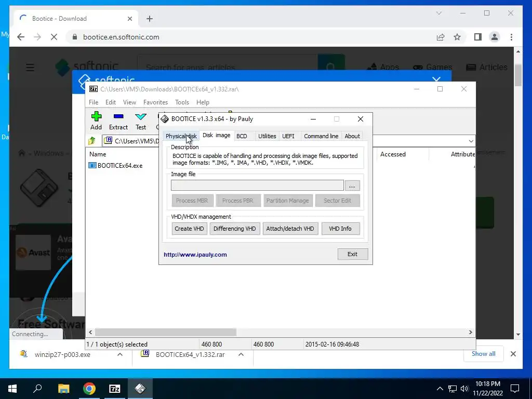Click the Exit button in BOOTICE
532x399 pixels.
click(x=353, y=254)
